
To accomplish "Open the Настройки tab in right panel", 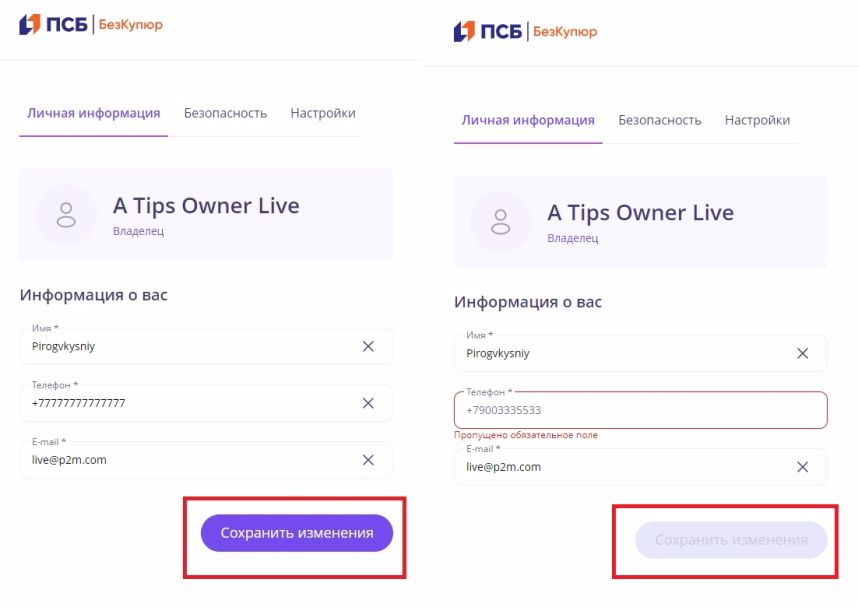I will [x=757, y=120].
